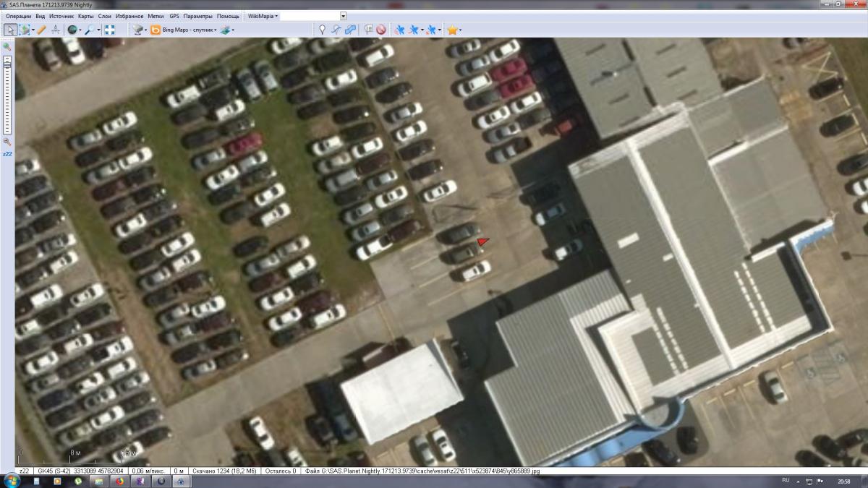
Task: Click the search text input field
Action: point(310,15)
